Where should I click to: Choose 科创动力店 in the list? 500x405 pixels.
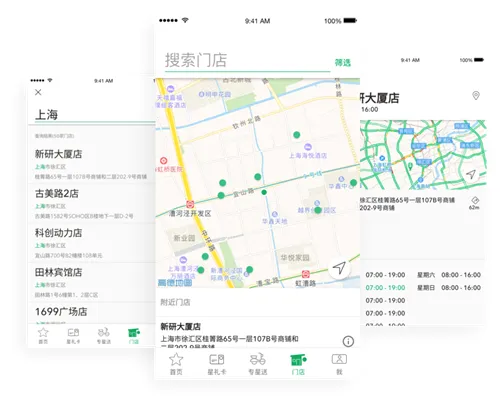pos(92,243)
